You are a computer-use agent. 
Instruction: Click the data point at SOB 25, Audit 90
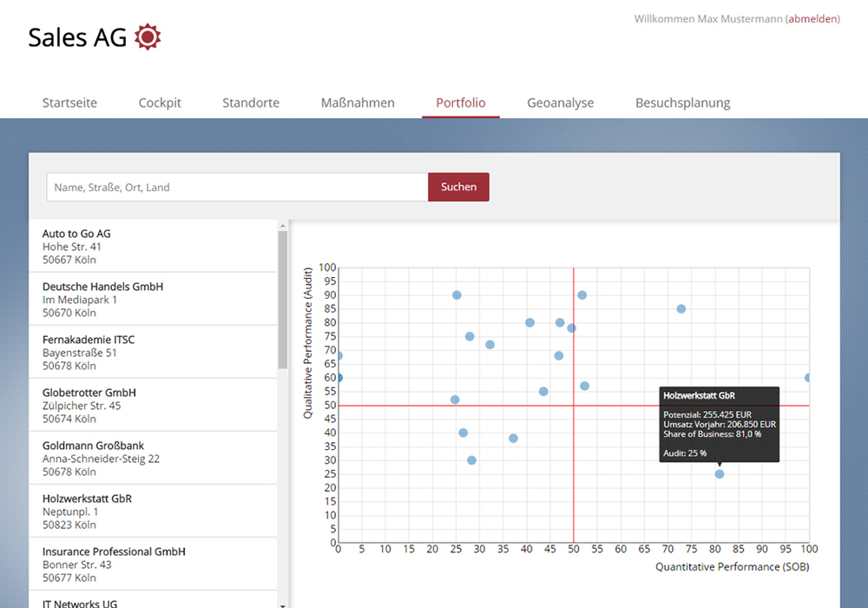point(457,295)
